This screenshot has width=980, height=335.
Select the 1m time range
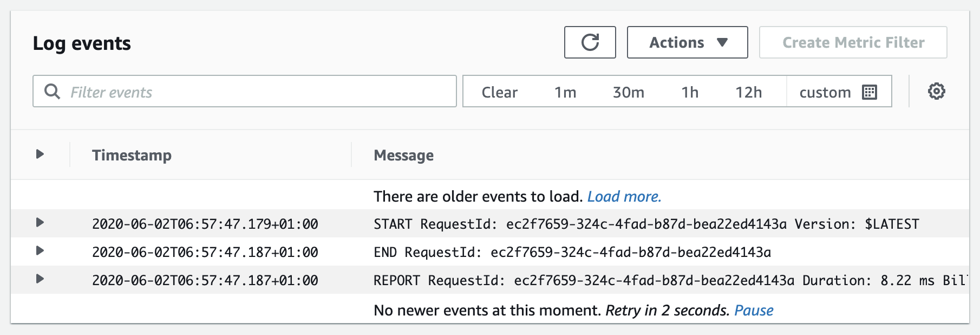pyautogui.click(x=565, y=92)
